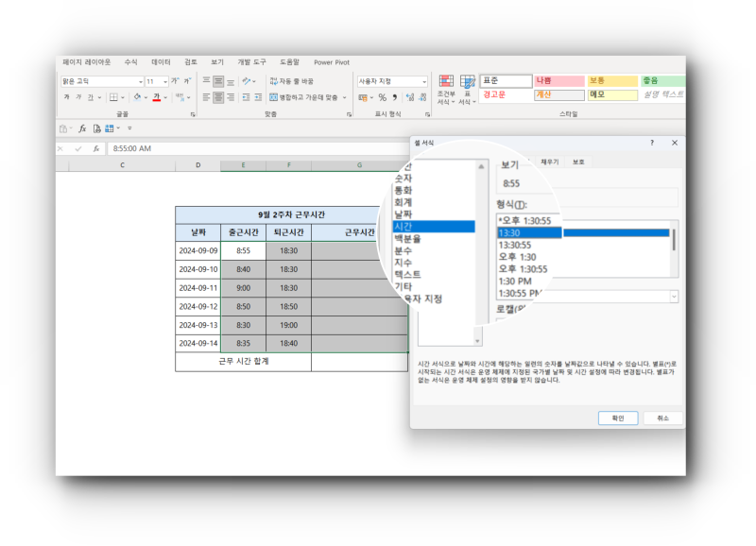The image size is (756, 546).
Task: Select the 텍스트 category in list
Action: [406, 274]
